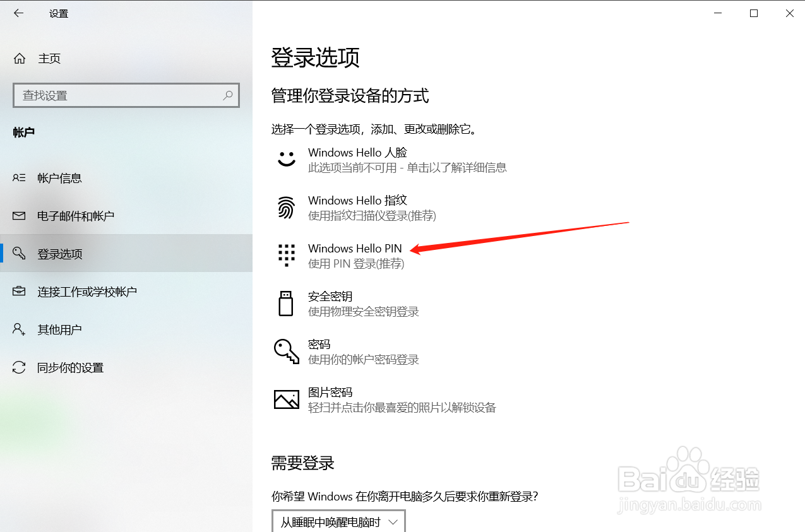
Task: Click the back arrow in Settings title bar
Action: (x=18, y=13)
